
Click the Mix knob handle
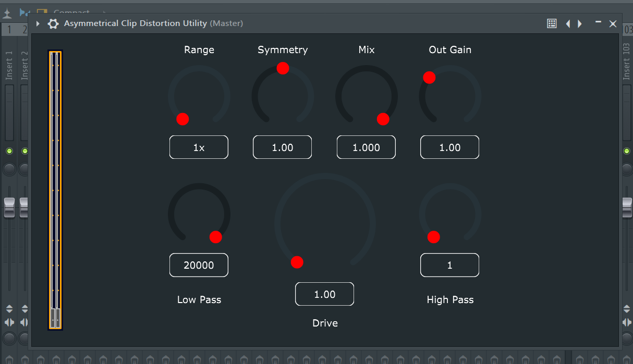383,119
